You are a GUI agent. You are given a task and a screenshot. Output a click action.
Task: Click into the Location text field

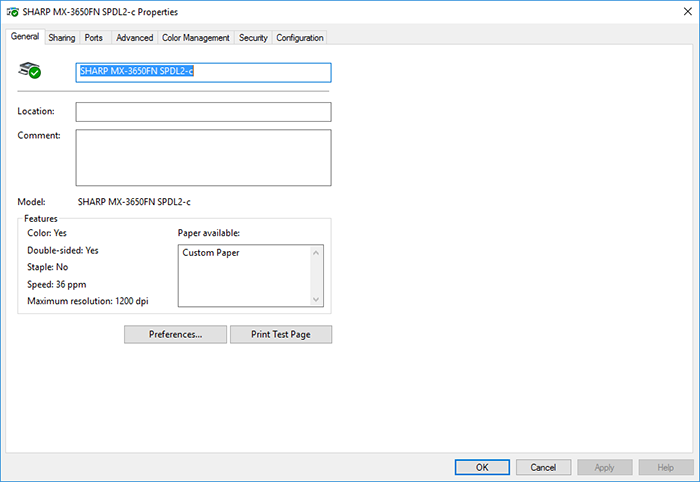point(204,112)
